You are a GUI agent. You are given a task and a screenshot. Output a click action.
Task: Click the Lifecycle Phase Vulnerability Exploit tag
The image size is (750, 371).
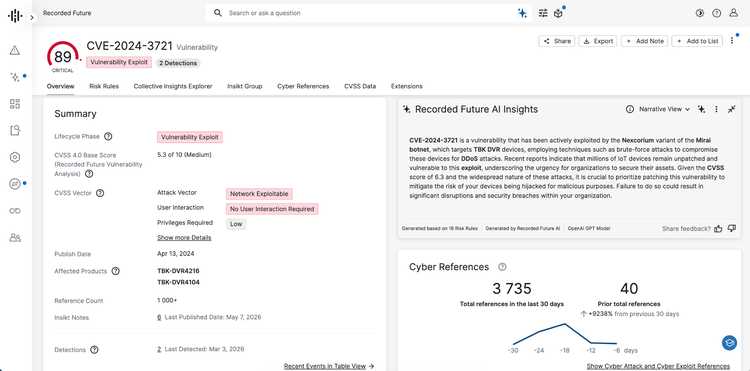190,137
